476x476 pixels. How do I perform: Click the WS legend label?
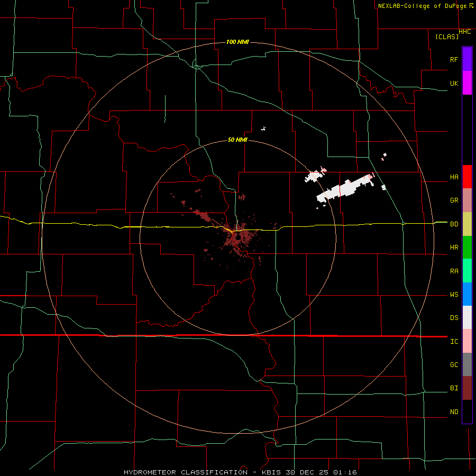click(x=454, y=295)
